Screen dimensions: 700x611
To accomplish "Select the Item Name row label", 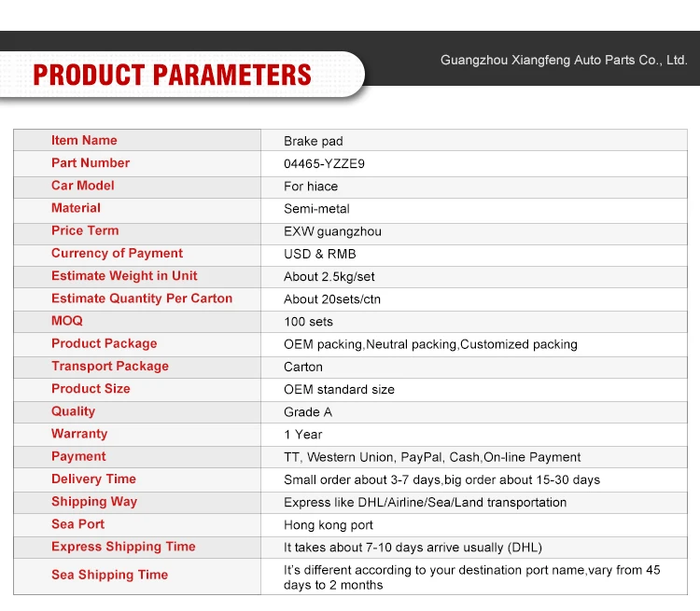I will pyautogui.click(x=84, y=141).
